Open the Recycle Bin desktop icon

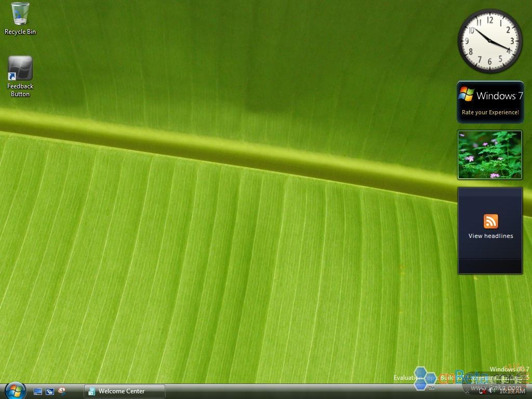20,19
